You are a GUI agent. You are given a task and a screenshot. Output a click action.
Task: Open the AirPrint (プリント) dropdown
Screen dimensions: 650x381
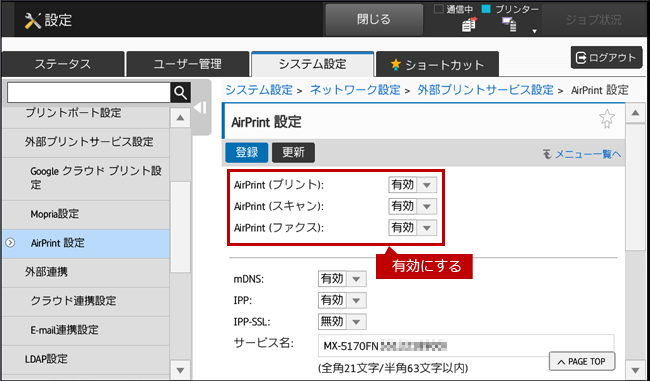coord(412,185)
